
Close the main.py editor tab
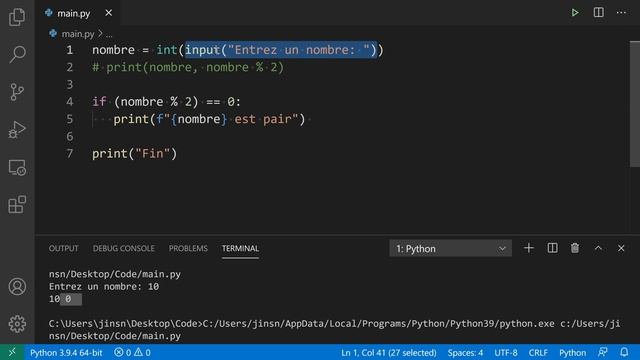(109, 13)
